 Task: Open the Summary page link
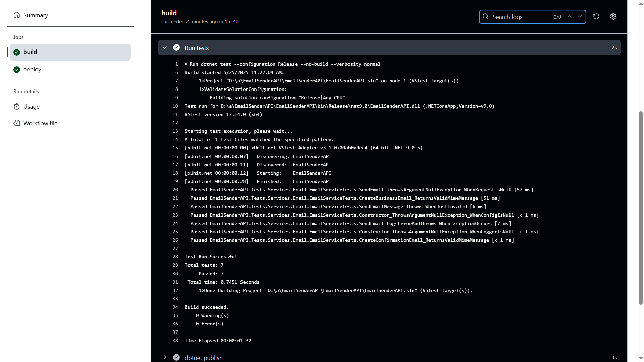tap(36, 15)
